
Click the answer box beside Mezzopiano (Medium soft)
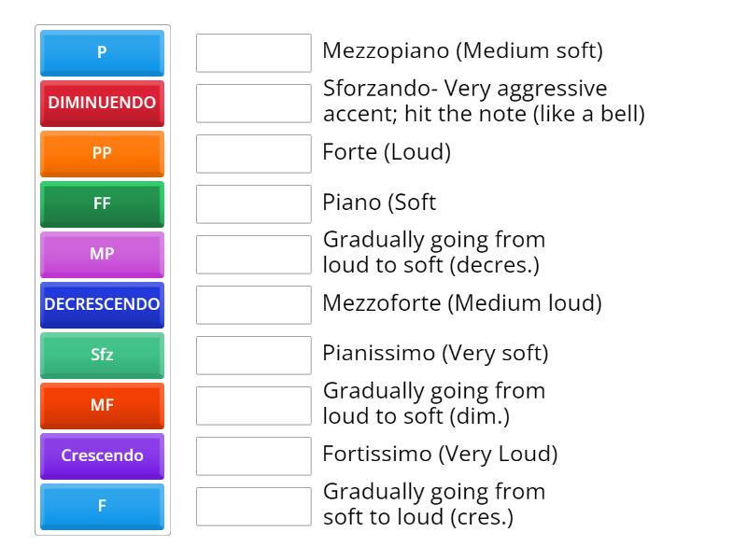pos(253,53)
